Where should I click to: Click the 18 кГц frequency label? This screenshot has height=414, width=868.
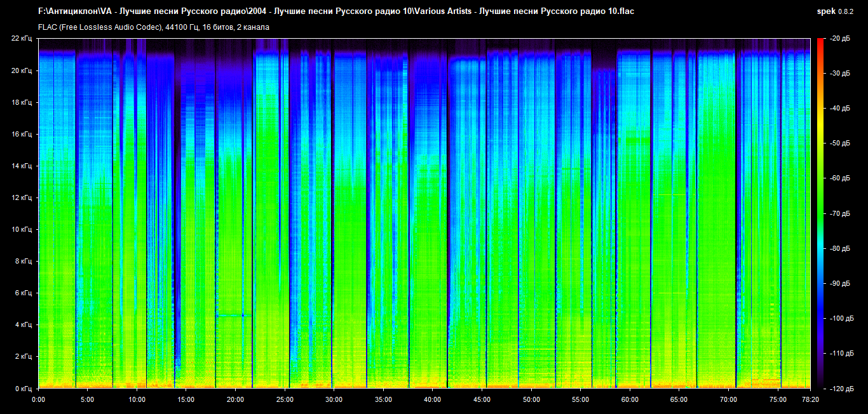click(23, 102)
